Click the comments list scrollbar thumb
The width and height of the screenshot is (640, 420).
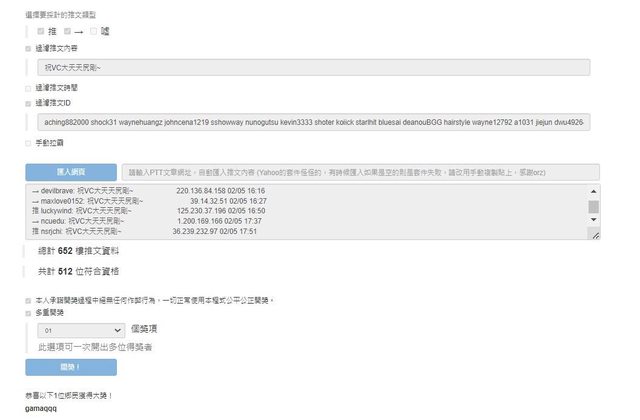(x=594, y=207)
